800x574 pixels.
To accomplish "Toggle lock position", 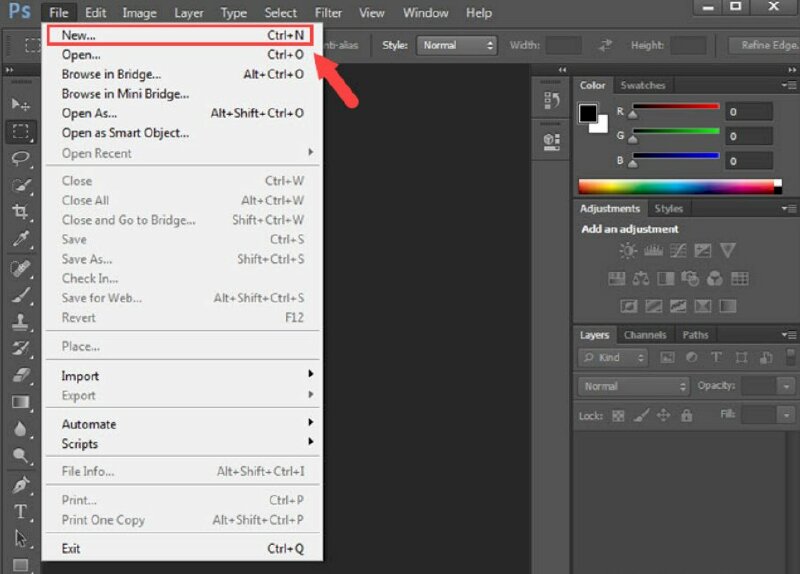I will pyautogui.click(x=663, y=416).
